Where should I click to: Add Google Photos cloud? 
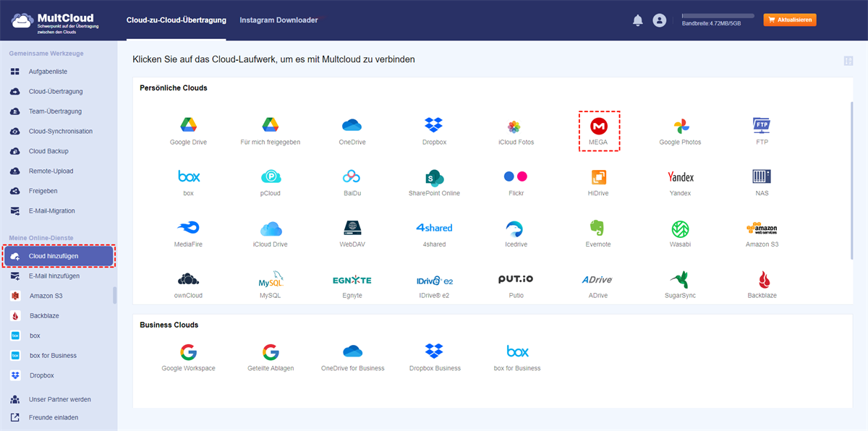680,125
